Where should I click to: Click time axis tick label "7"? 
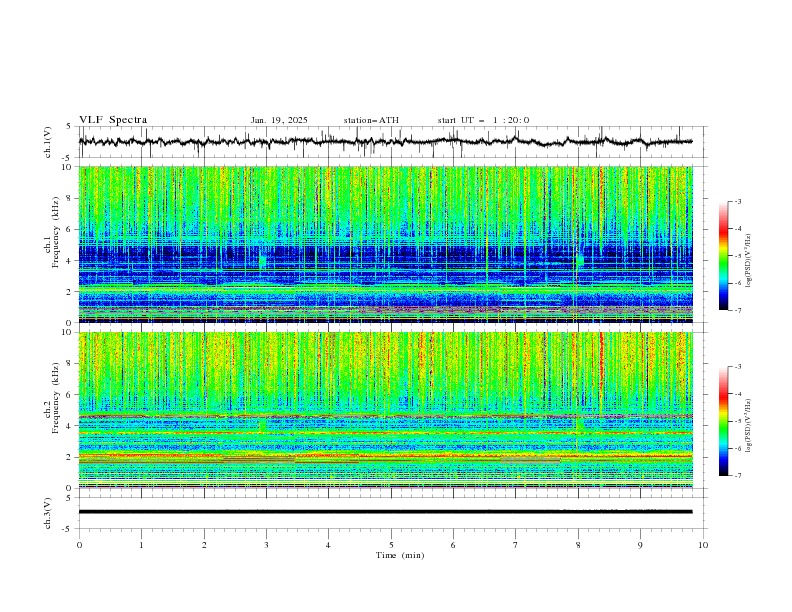(516, 545)
